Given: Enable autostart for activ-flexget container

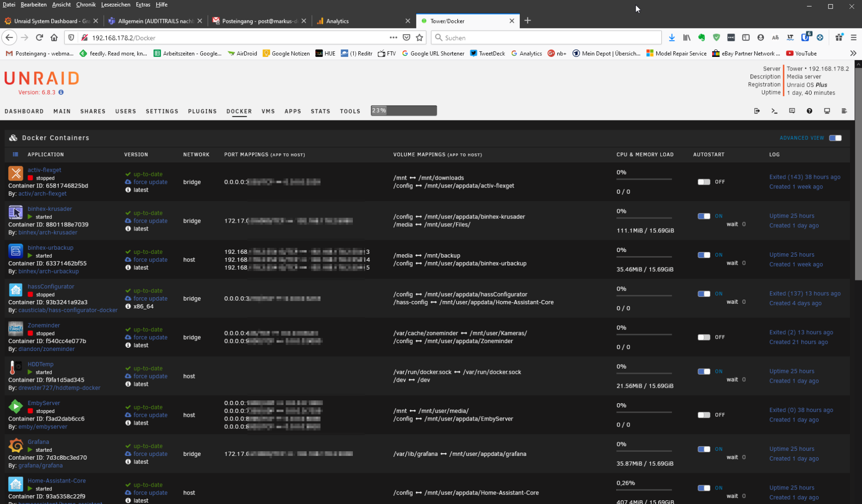Looking at the screenshot, I should click(x=704, y=182).
